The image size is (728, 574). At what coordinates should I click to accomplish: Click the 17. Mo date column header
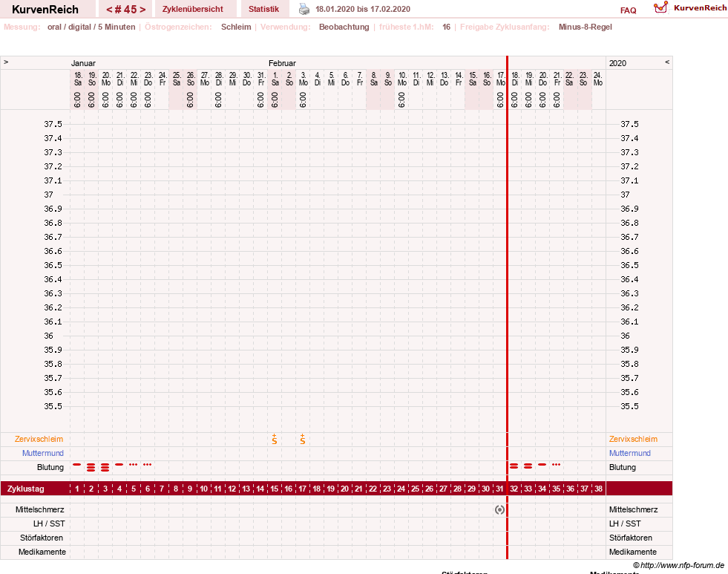click(500, 79)
